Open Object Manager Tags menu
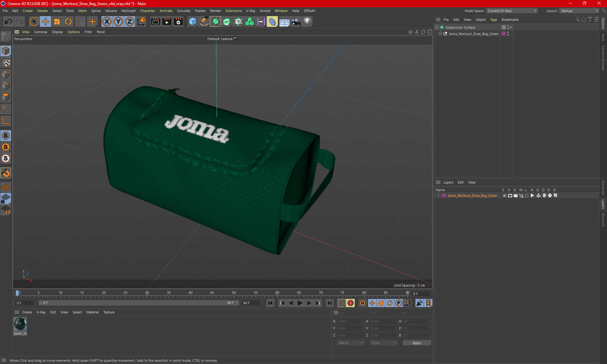The image size is (607, 364). click(494, 20)
